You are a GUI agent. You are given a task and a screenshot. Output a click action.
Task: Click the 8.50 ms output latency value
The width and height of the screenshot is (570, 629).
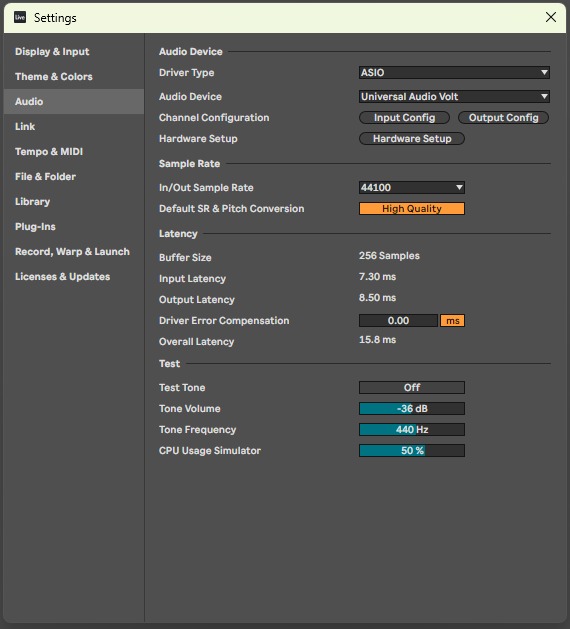pos(377,298)
